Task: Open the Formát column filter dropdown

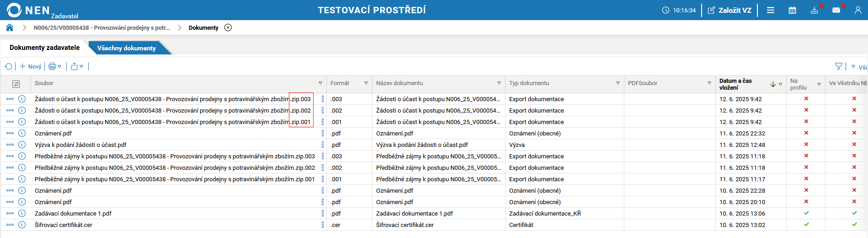Action: [366, 83]
